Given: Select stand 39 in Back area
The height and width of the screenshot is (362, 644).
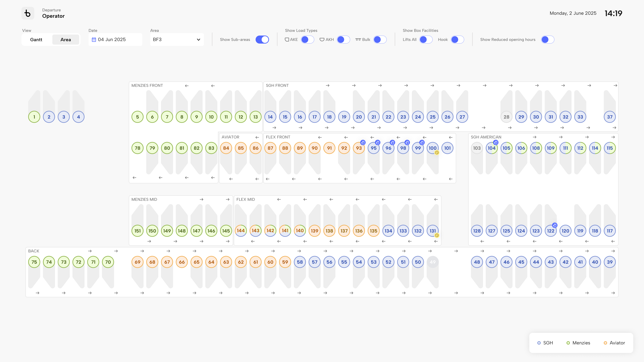Looking at the screenshot, I should 610,262.
